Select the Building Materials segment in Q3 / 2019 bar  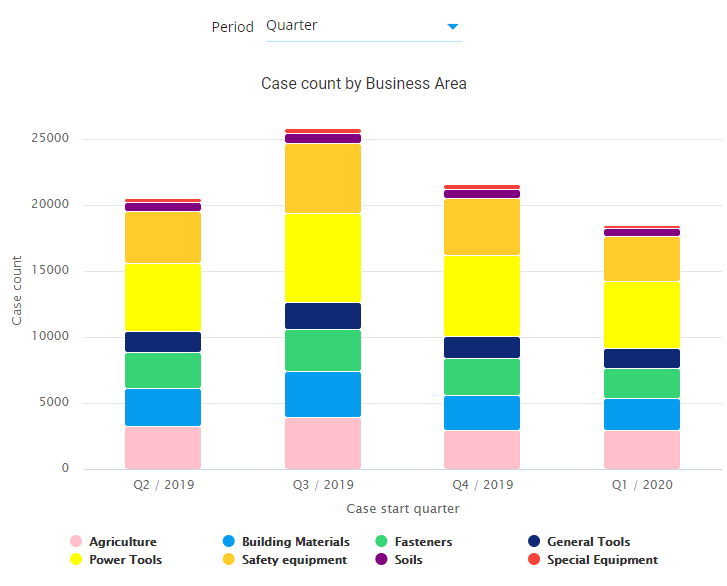[323, 395]
